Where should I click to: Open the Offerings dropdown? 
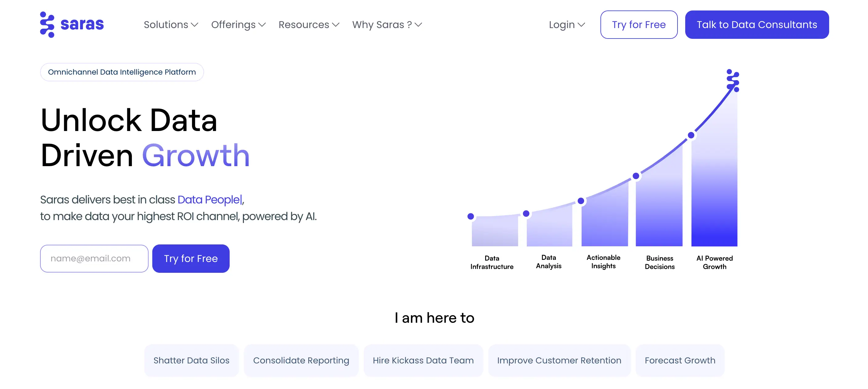tap(238, 25)
